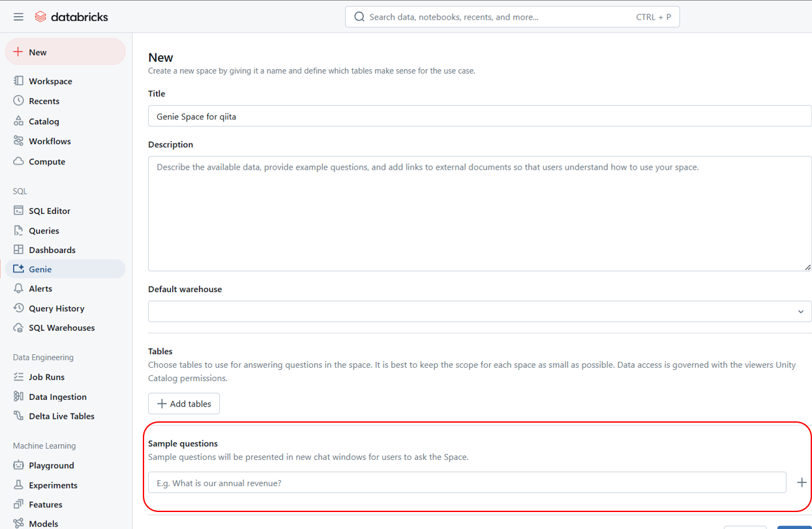Click the Features icon
Screen dimensions: 812x529
(x=18, y=504)
